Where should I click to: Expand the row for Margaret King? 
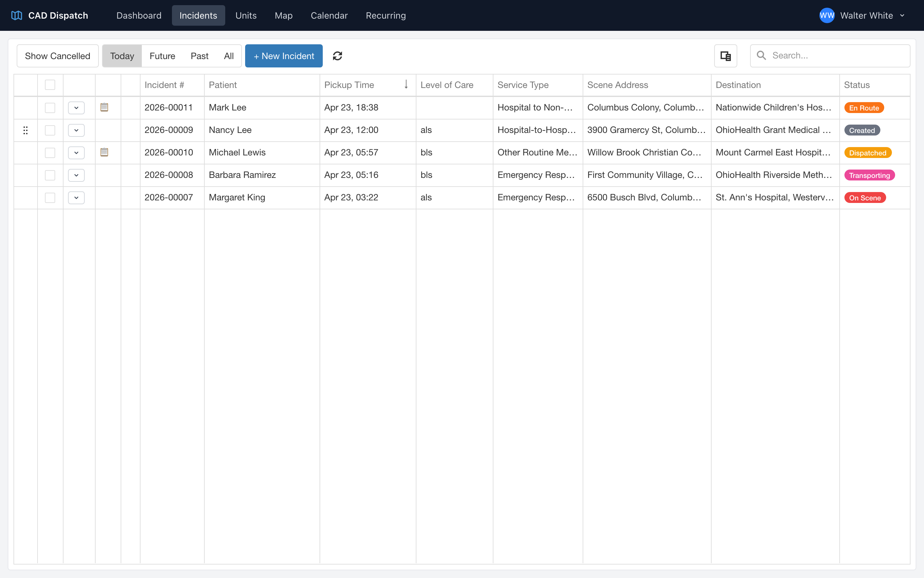tap(76, 197)
